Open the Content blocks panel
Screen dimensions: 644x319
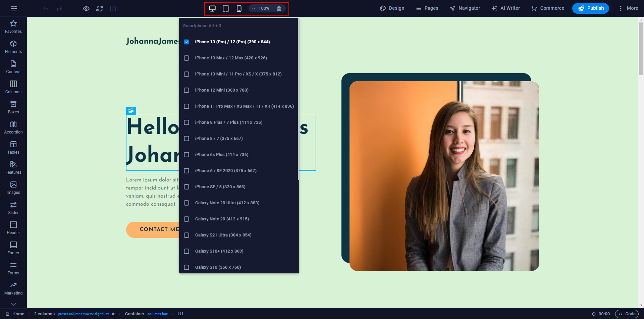click(x=13, y=67)
